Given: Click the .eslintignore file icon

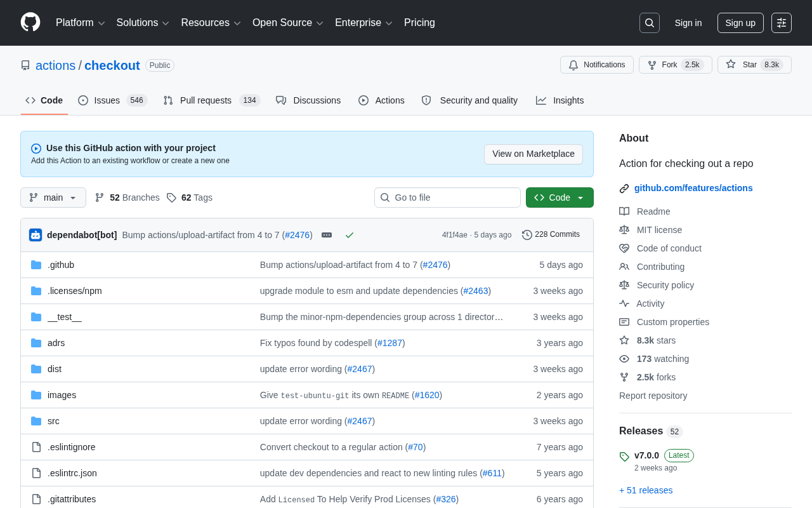Looking at the screenshot, I should [36, 447].
